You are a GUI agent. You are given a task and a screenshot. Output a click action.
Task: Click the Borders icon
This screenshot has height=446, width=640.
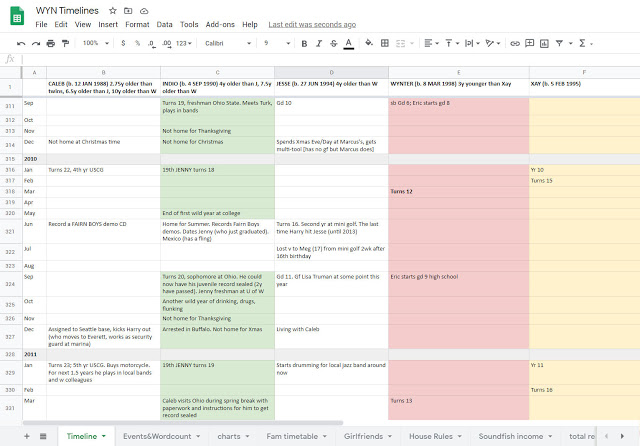pyautogui.click(x=385, y=44)
